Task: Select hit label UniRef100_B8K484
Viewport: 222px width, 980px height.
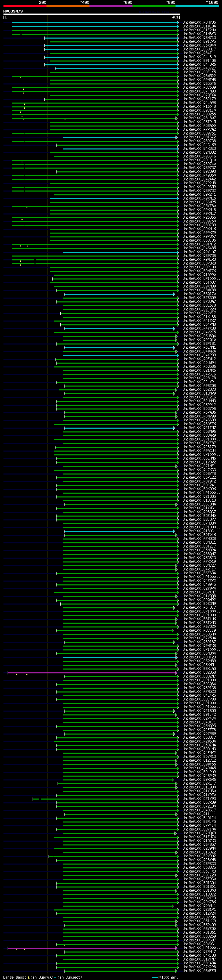Action: (x=199, y=963)
